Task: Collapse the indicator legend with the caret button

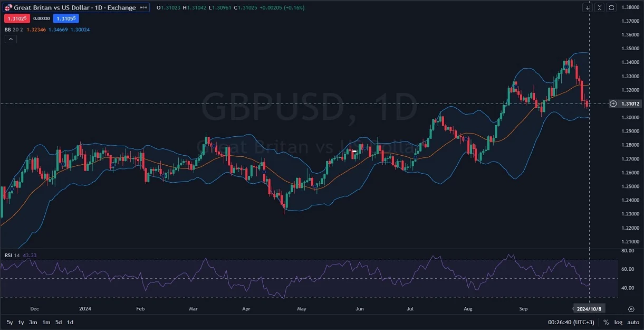Action: coord(11,39)
